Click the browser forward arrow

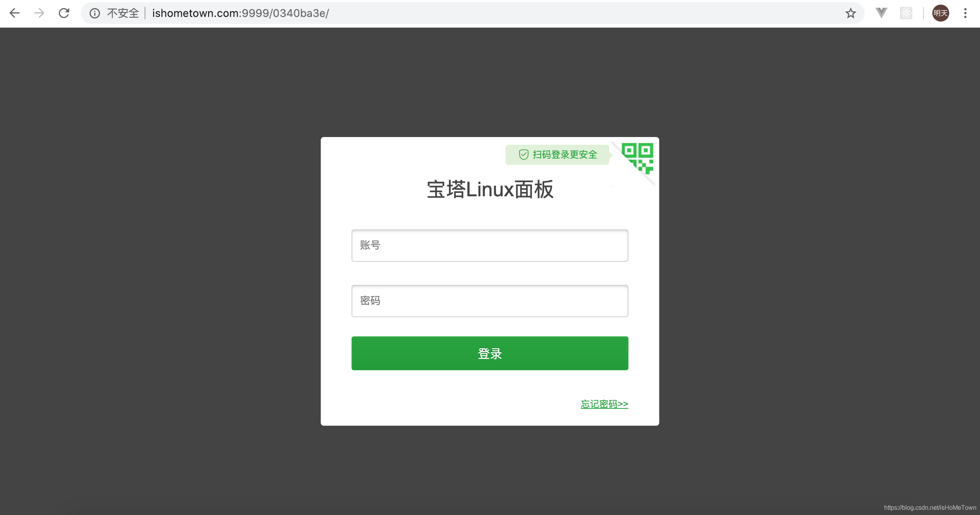(x=39, y=13)
